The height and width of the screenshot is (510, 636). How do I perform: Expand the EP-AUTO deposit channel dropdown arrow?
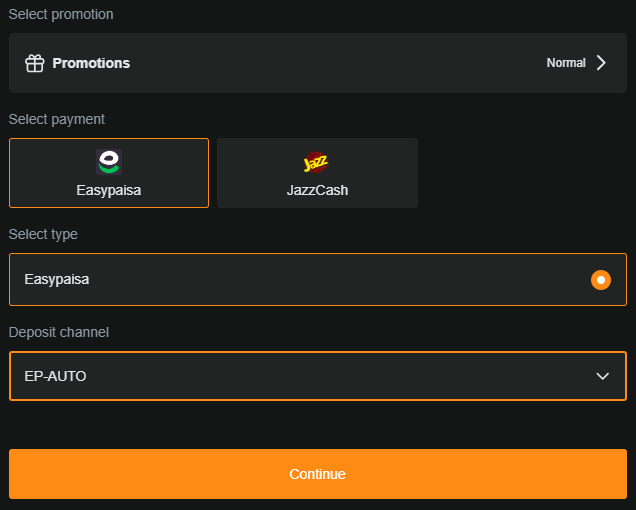tap(602, 376)
